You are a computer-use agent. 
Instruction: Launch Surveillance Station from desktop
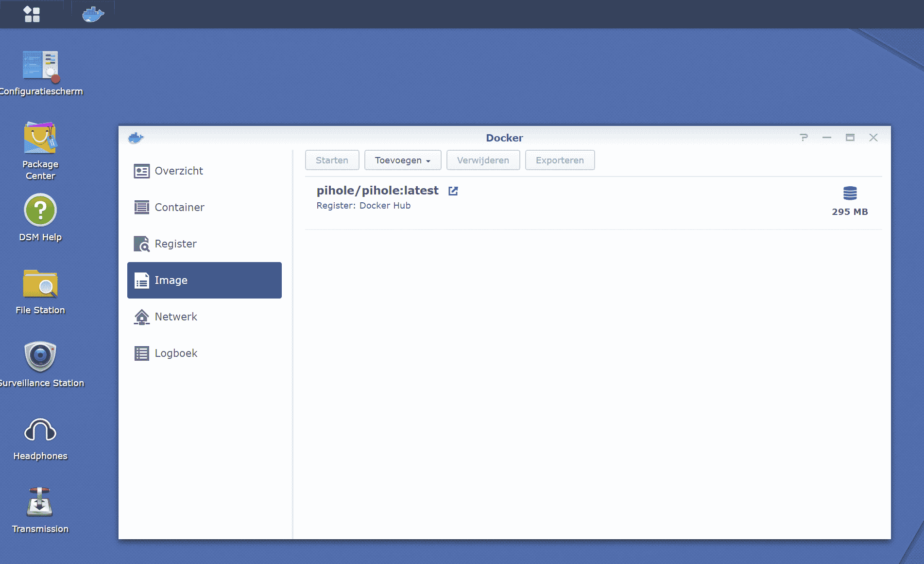click(x=40, y=356)
